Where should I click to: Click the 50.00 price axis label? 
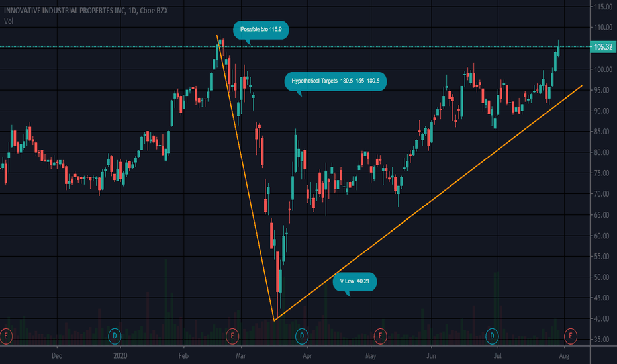coord(603,277)
